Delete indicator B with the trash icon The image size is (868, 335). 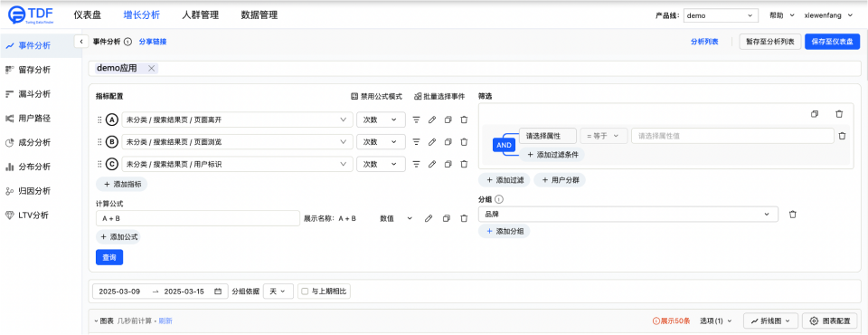tap(465, 142)
